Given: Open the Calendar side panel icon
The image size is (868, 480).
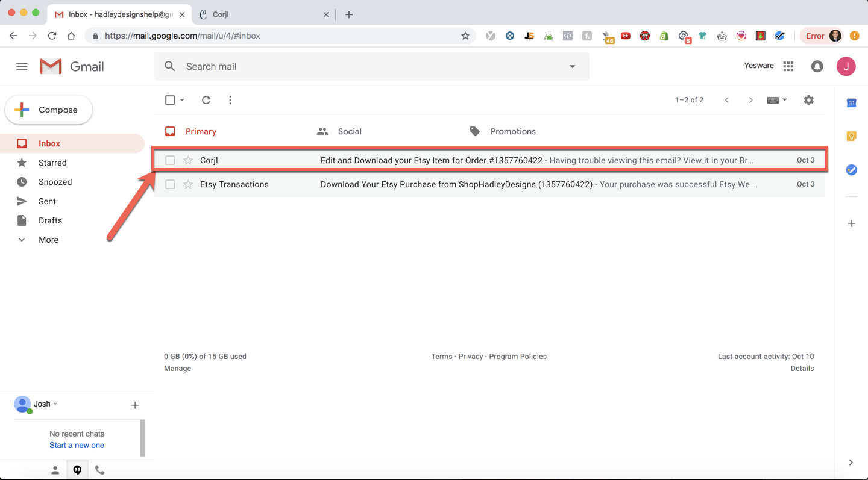Looking at the screenshot, I should tap(851, 103).
